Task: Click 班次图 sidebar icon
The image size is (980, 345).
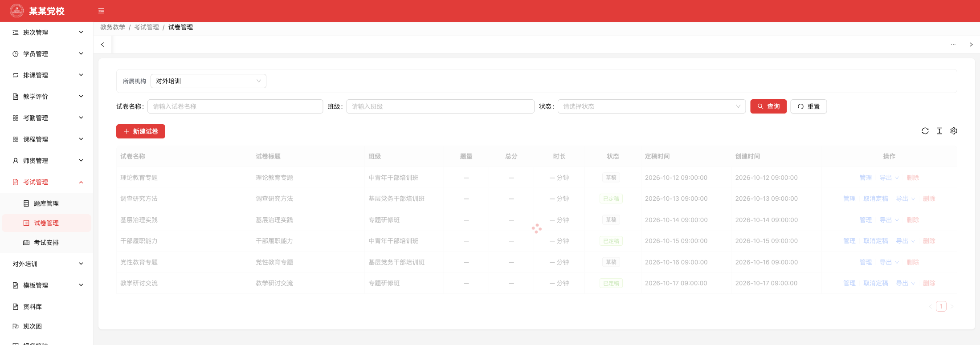Action: (16, 326)
